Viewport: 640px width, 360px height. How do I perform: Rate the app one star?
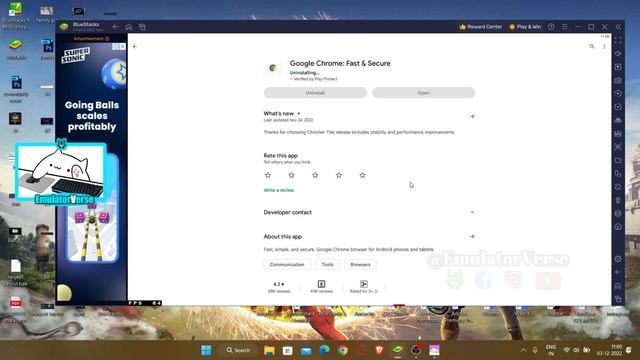[x=268, y=175]
